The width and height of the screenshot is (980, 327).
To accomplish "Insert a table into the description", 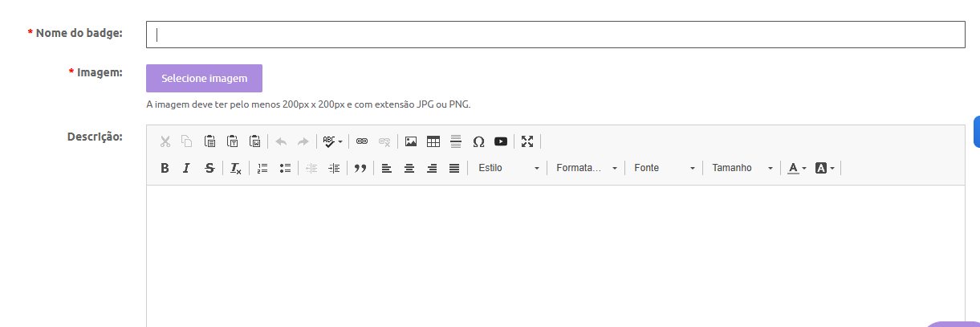I will pyautogui.click(x=433, y=141).
